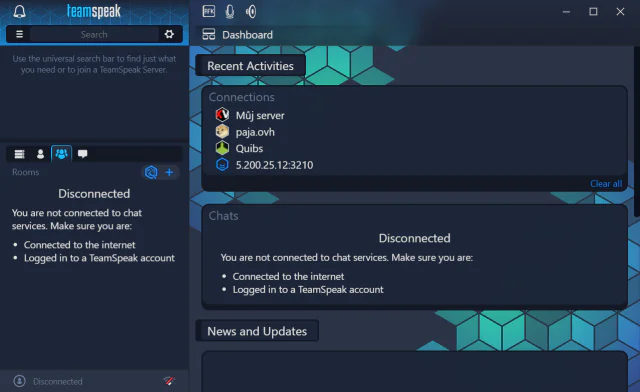
Task: Select the Rooms group tab
Action: click(x=62, y=154)
